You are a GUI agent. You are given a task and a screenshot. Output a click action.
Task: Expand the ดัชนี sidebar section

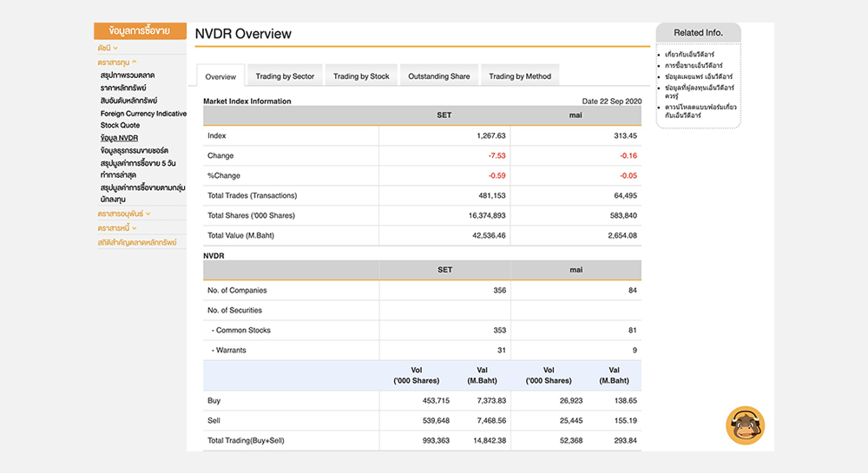[108, 48]
